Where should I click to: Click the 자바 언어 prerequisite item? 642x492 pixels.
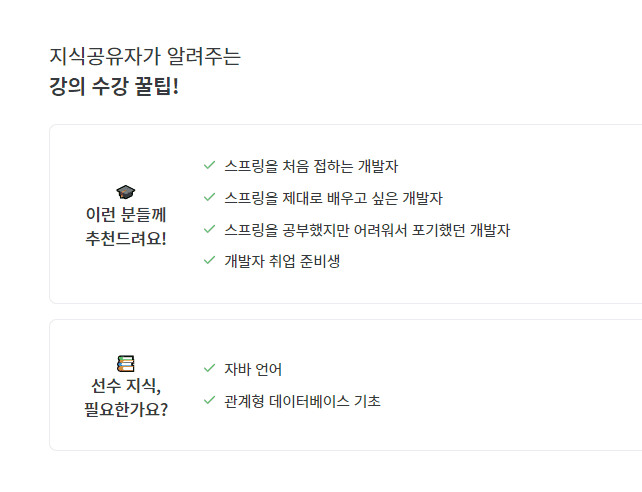coord(253,369)
